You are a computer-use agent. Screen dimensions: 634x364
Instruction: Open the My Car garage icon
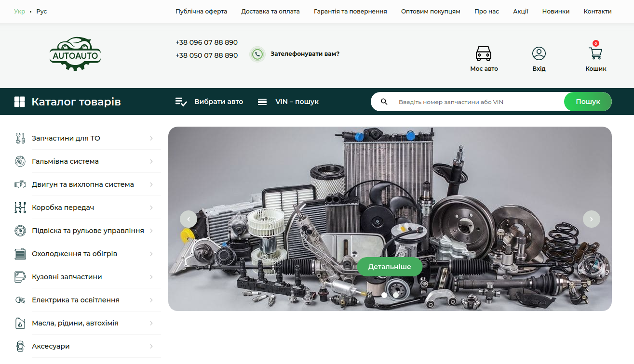pyautogui.click(x=483, y=53)
